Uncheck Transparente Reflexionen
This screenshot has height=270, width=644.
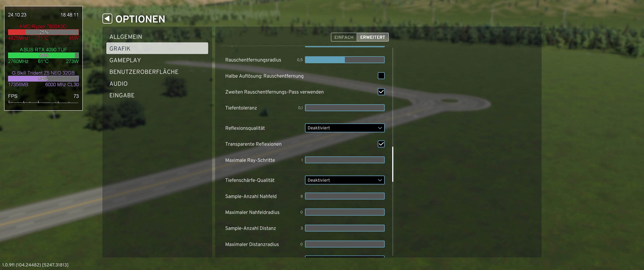(x=381, y=144)
